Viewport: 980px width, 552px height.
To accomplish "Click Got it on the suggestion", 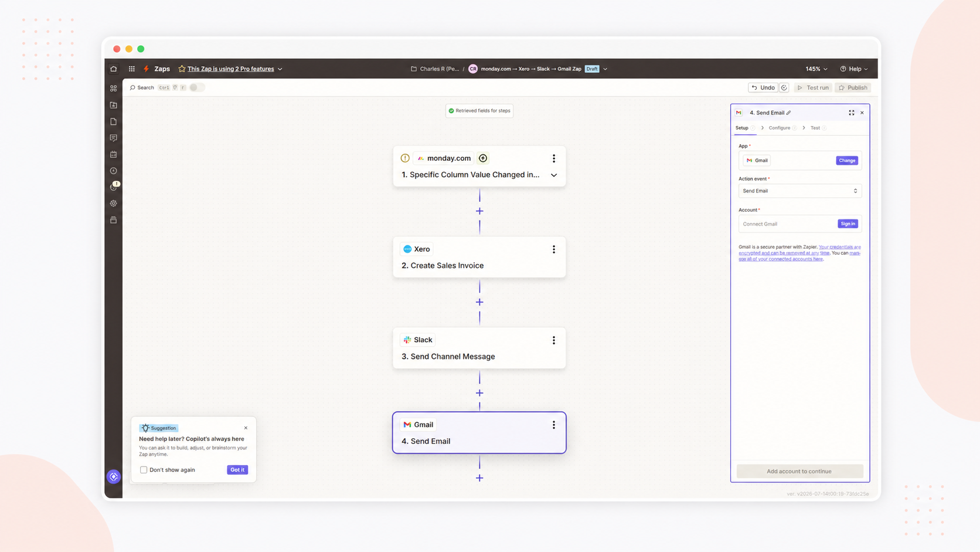I will [x=237, y=470].
